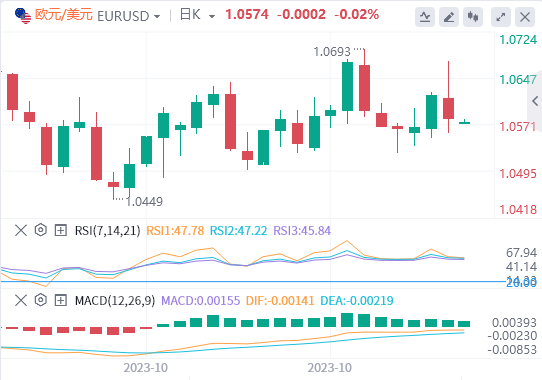Click the -0.02% change percentage
The width and height of the screenshot is (542, 380).
tap(356, 15)
